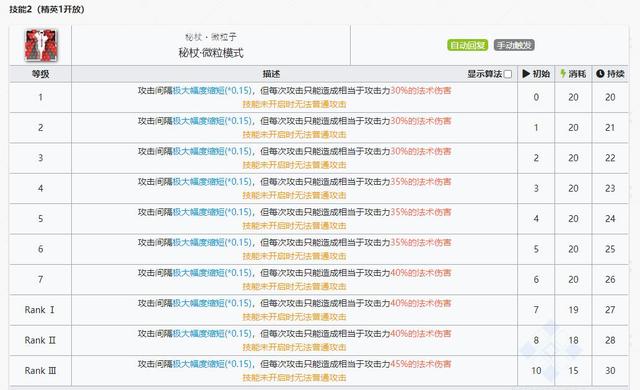
Task: Click the 45%的法术伤害 text in Rank Ⅲ row
Action: [x=421, y=364]
